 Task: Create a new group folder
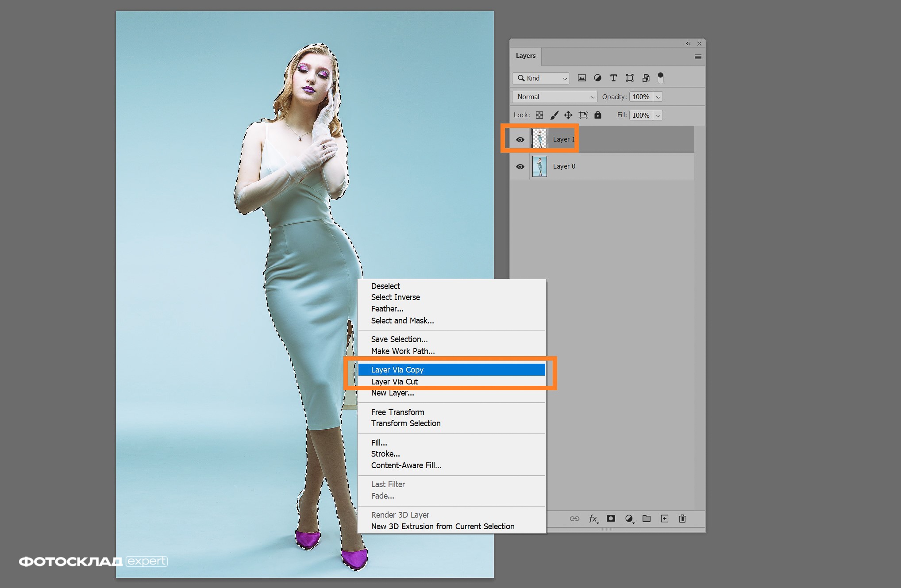647,519
